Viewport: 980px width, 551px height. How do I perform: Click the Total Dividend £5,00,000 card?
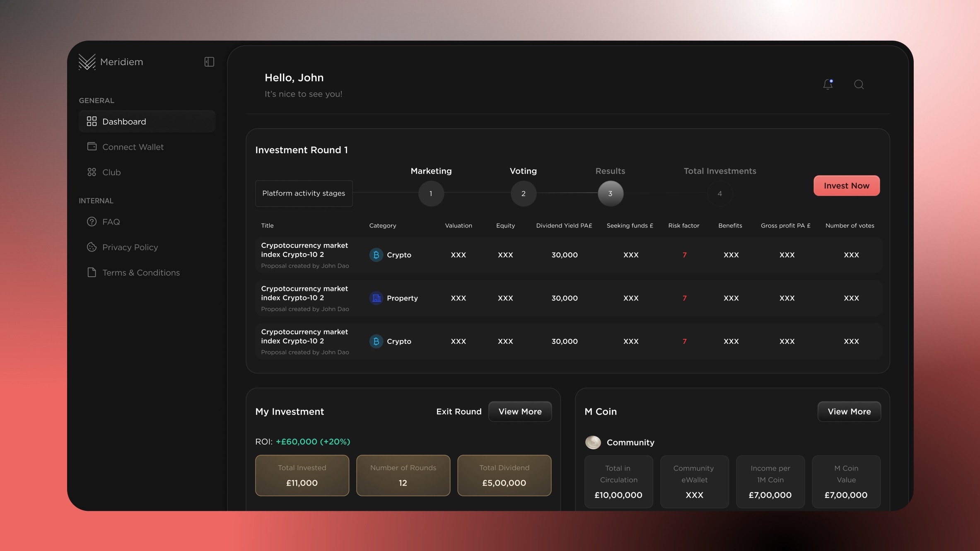[x=504, y=475]
